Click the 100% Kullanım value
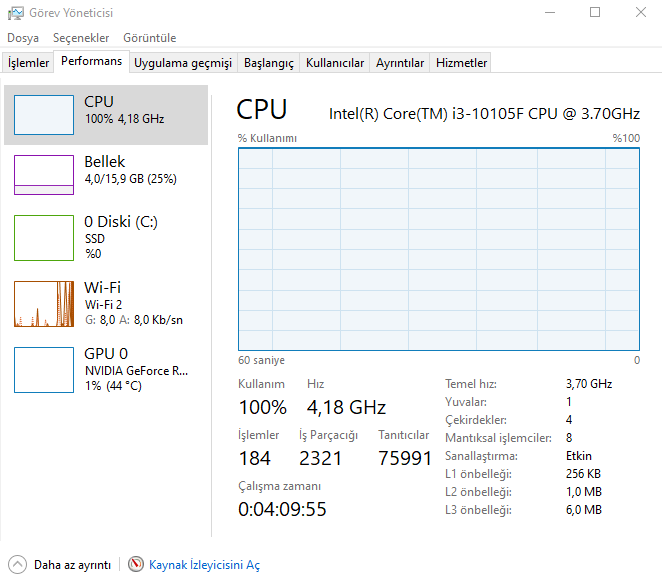 click(263, 408)
